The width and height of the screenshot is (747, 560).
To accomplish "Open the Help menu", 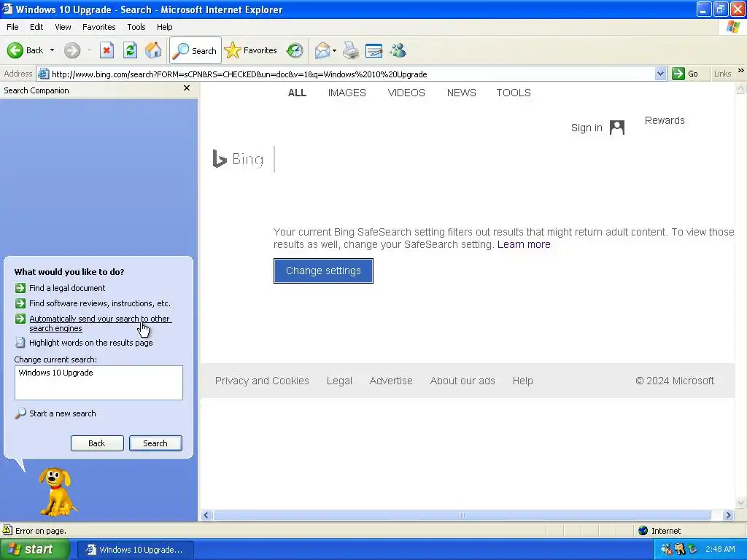I will pos(164,27).
